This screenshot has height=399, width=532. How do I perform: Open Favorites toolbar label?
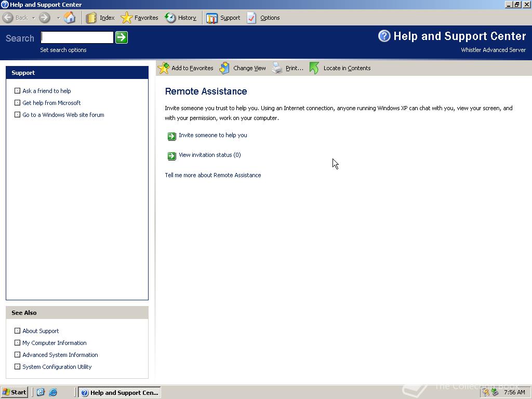tap(146, 18)
